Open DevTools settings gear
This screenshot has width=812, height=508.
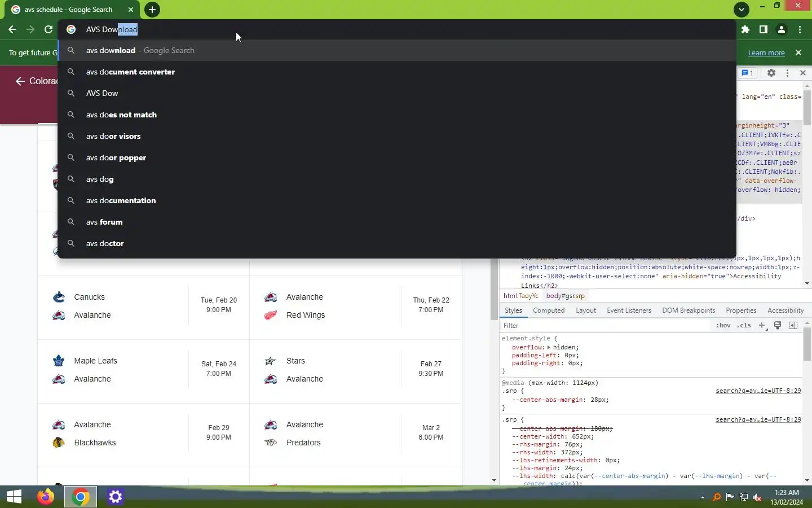click(x=771, y=73)
